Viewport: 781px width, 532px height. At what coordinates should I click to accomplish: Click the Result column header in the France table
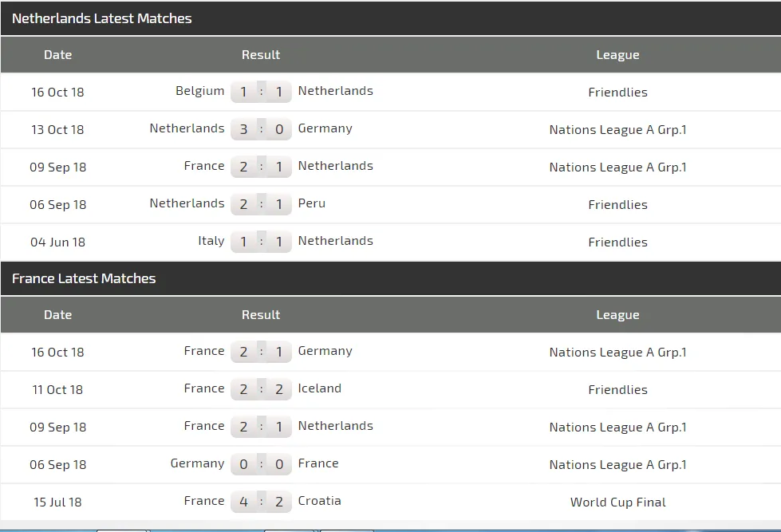tap(261, 315)
